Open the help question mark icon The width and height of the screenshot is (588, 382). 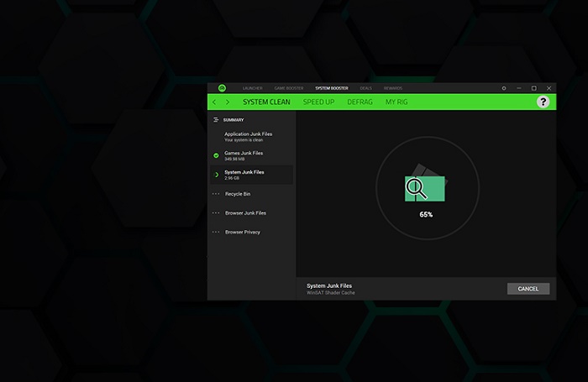tap(543, 102)
